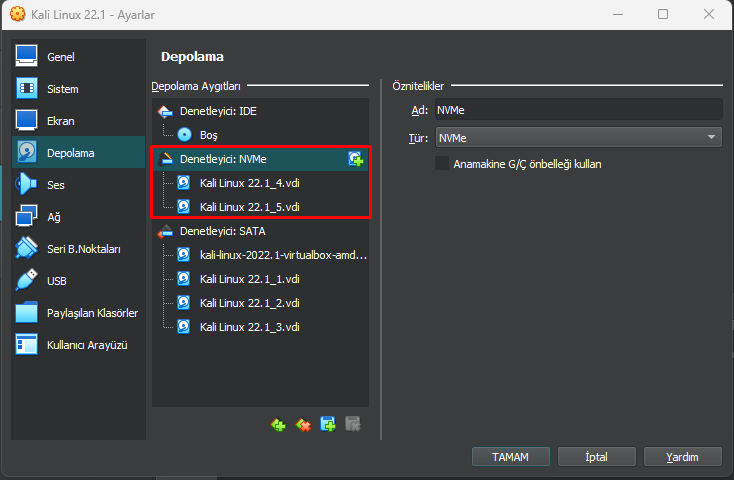734x480 pixels.
Task: Open Kullanıcı Arayüzü settings section
Action: point(78,345)
